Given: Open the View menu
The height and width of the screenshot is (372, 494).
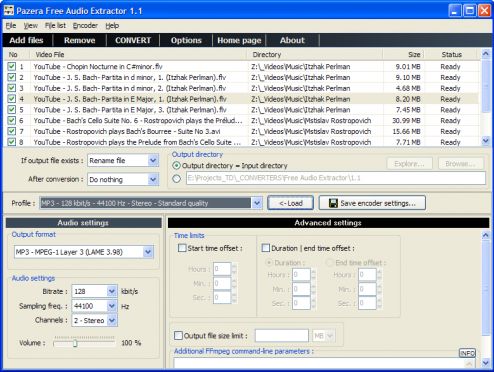Looking at the screenshot, I should coord(30,26).
